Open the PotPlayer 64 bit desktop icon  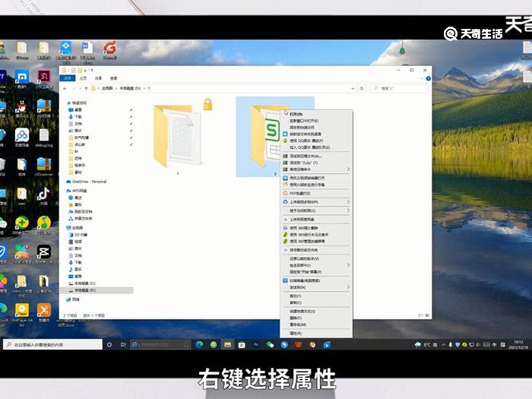tap(22, 315)
